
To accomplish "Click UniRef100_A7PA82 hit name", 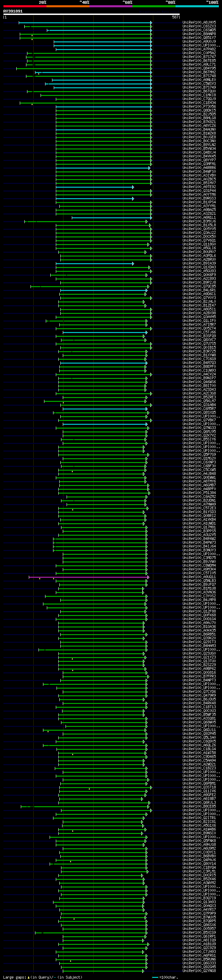I will (199, 49).
